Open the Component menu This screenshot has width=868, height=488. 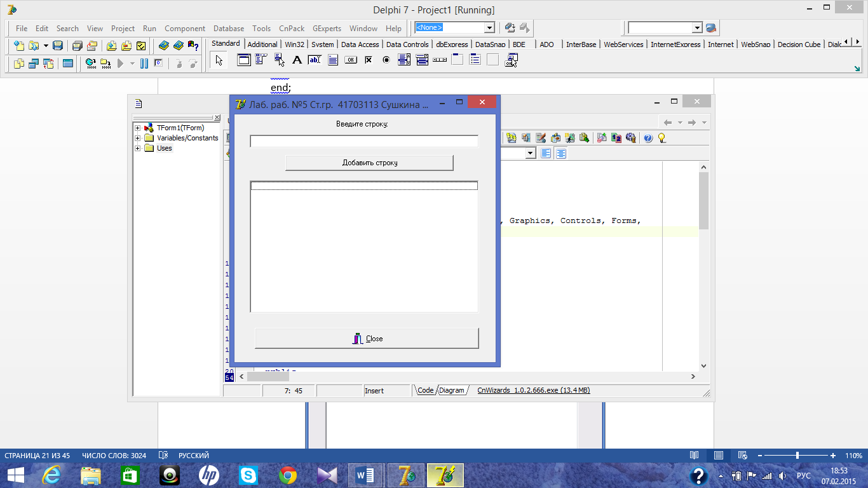pos(185,29)
